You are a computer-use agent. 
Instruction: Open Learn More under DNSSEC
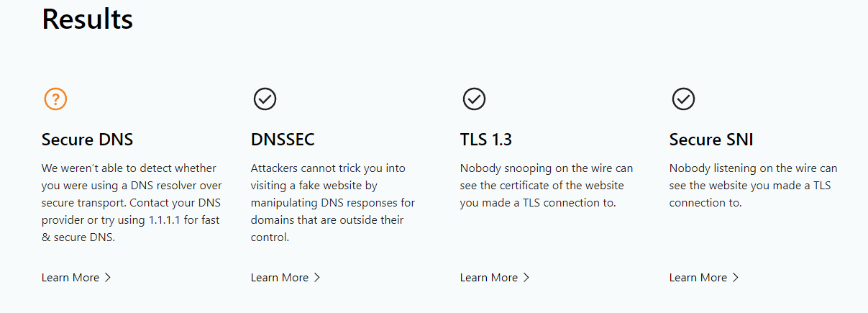click(x=280, y=278)
